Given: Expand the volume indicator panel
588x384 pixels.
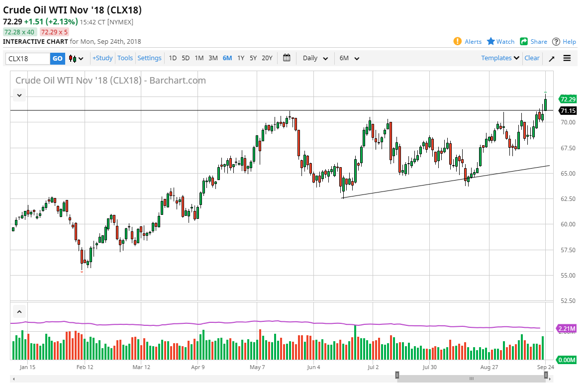Looking at the screenshot, I should click(19, 311).
